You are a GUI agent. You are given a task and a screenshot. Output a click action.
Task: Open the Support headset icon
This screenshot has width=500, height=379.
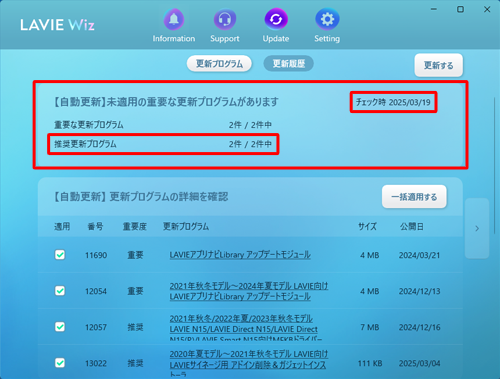coord(225,20)
